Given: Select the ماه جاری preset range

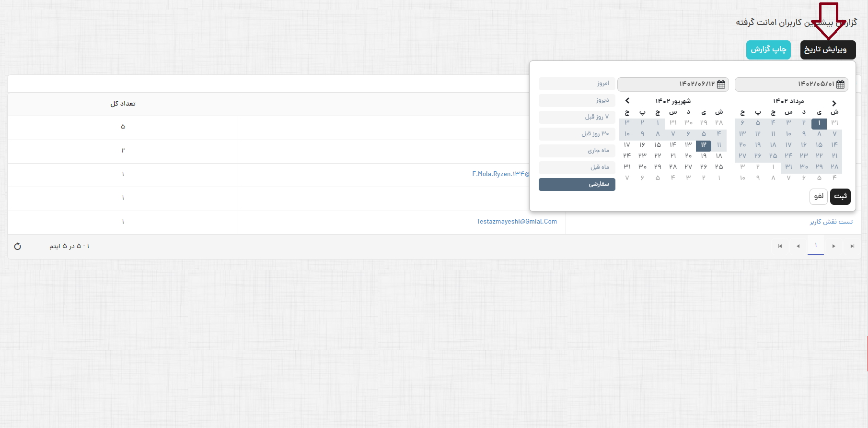Looking at the screenshot, I should pyautogui.click(x=577, y=151).
